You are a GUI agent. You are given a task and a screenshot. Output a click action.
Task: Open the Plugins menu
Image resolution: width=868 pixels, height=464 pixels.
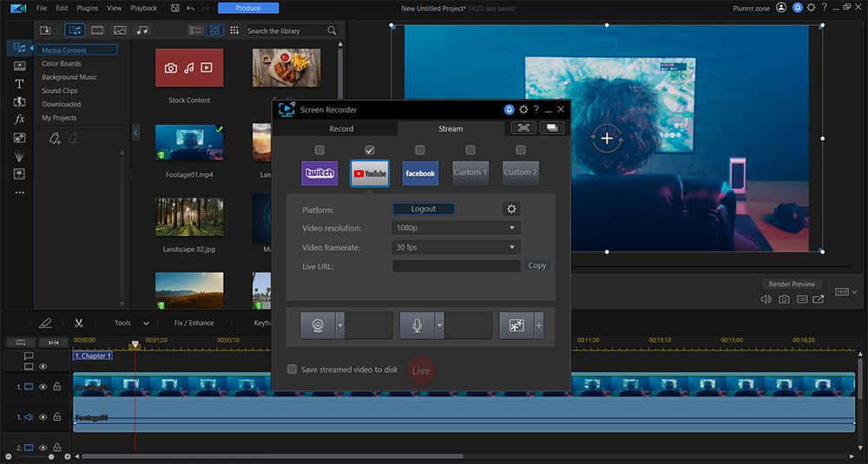point(88,8)
